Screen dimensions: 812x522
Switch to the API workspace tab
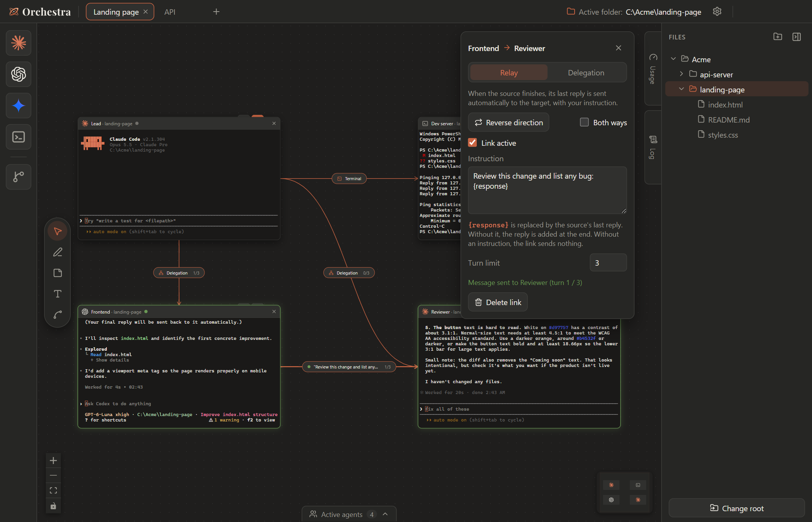click(x=170, y=12)
